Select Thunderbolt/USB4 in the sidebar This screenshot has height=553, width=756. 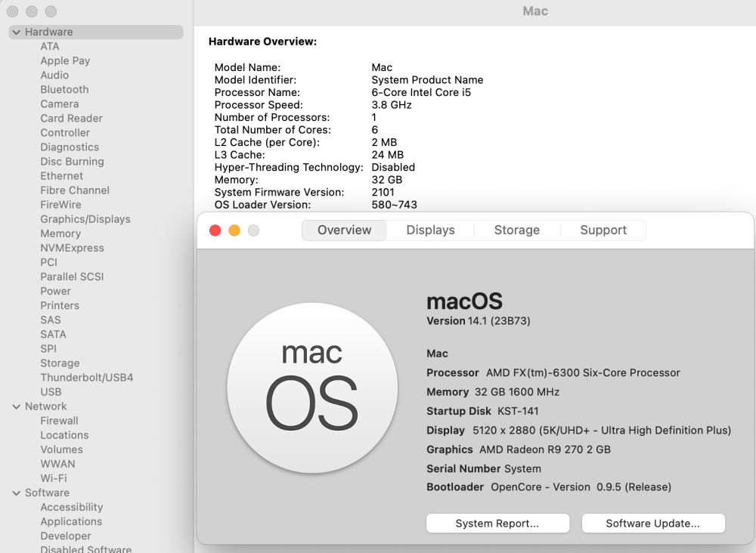tap(87, 378)
